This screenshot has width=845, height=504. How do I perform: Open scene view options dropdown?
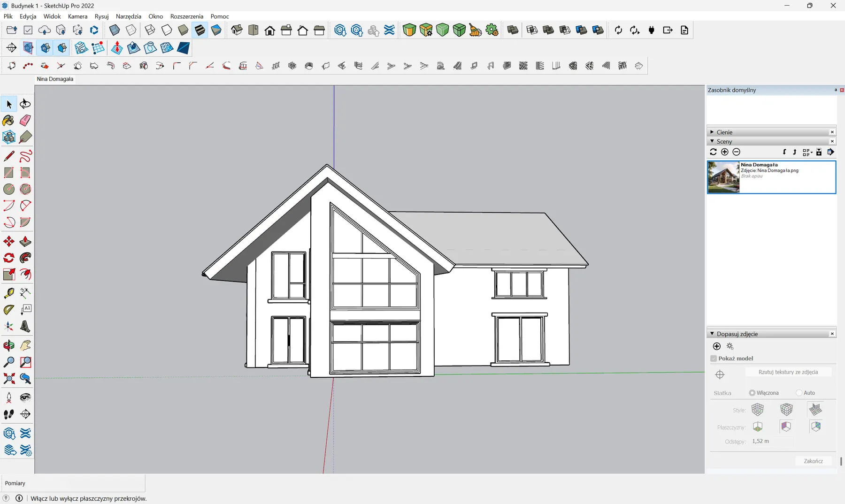click(807, 152)
